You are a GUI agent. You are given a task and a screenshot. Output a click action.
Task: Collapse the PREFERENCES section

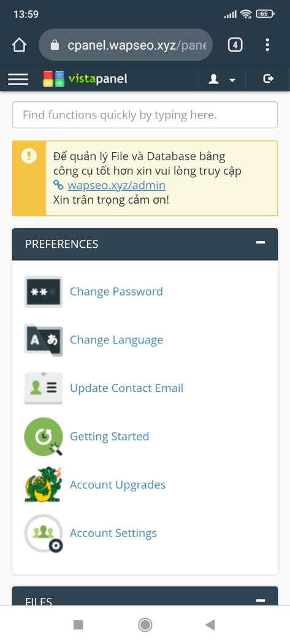click(261, 243)
